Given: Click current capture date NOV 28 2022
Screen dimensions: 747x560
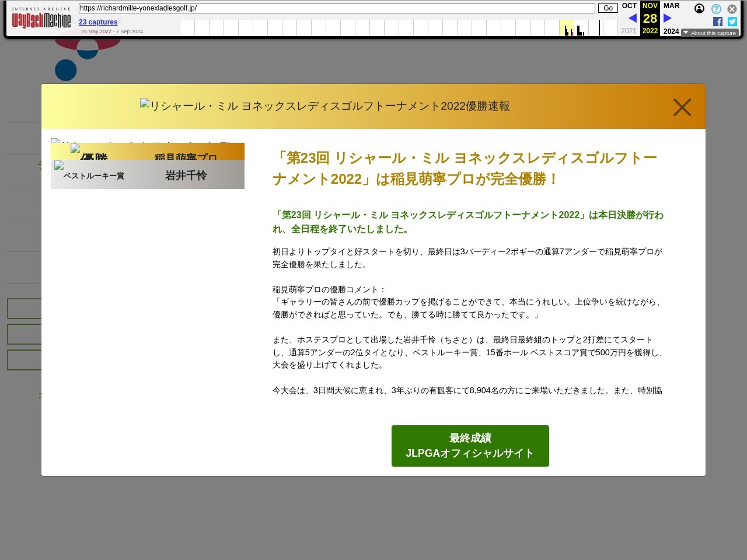Looking at the screenshot, I should click(x=650, y=18).
